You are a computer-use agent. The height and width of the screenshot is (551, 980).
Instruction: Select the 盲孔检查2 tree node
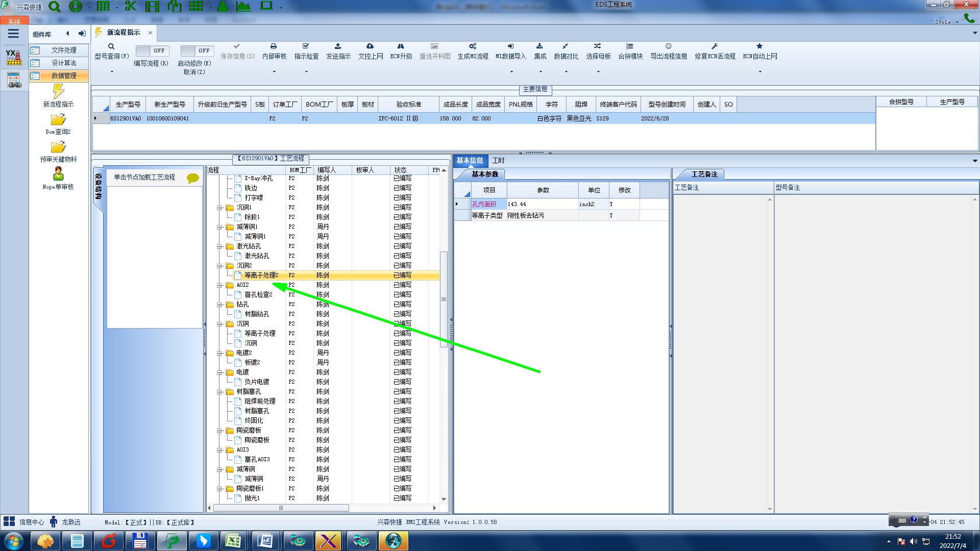click(x=258, y=294)
